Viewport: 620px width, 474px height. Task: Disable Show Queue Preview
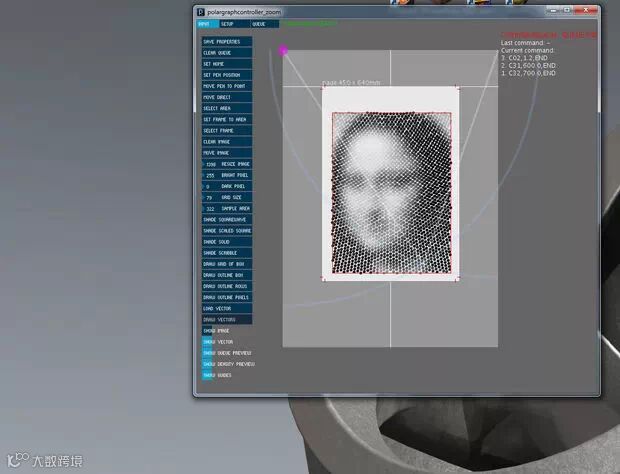pos(227,353)
